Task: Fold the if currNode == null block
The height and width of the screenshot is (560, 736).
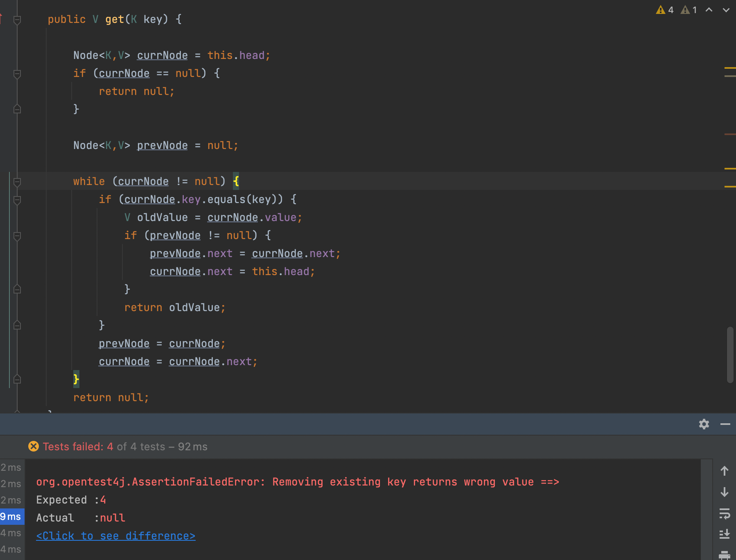Action: pos(17,74)
